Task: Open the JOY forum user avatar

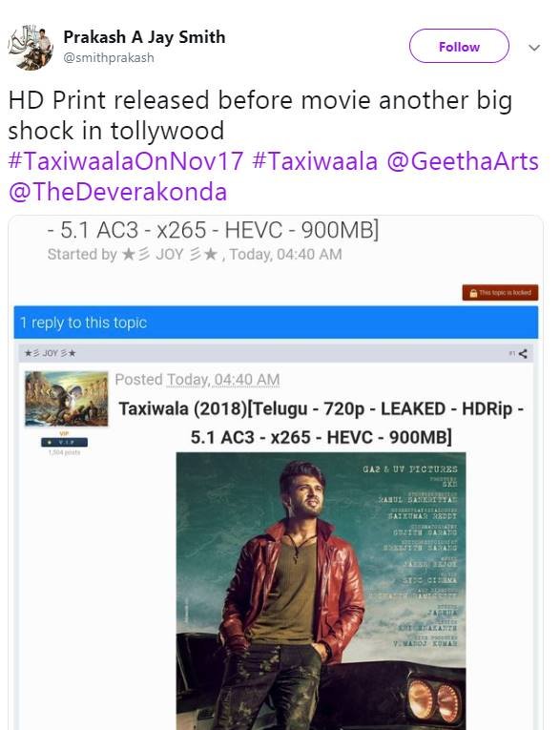Action: coord(67,399)
